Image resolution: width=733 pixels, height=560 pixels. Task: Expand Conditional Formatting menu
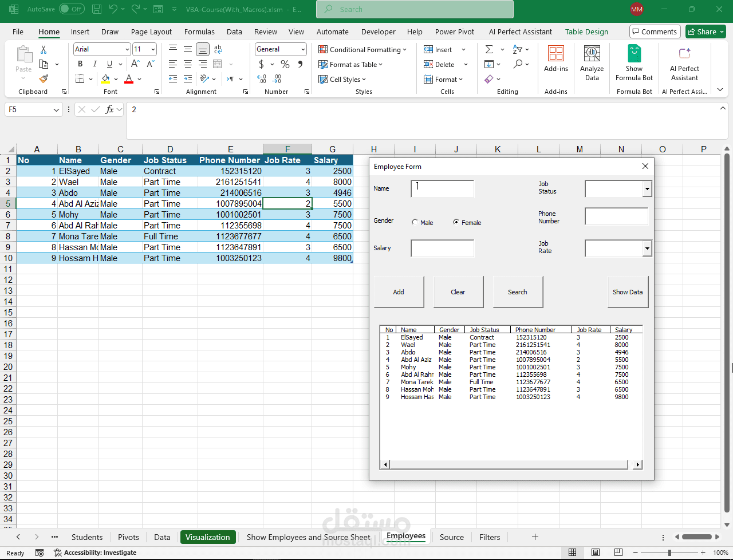coord(362,50)
